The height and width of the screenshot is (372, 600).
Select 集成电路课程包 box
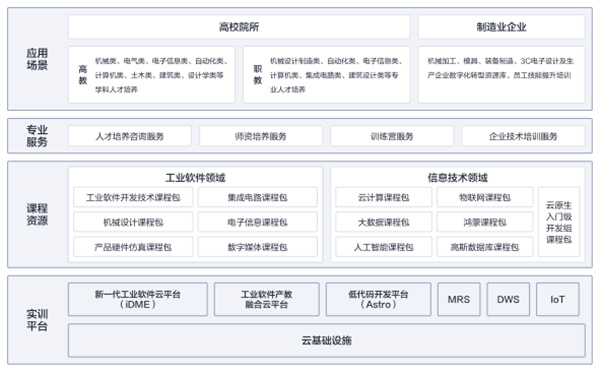click(x=258, y=197)
